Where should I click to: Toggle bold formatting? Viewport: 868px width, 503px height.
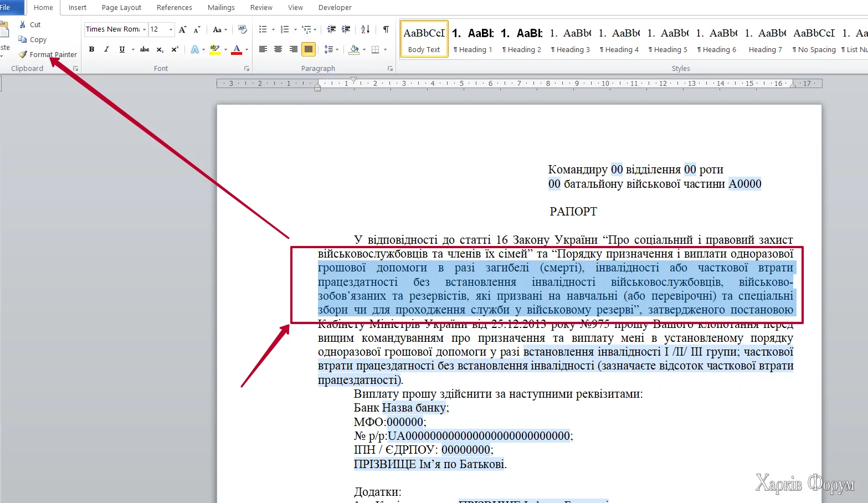[92, 49]
